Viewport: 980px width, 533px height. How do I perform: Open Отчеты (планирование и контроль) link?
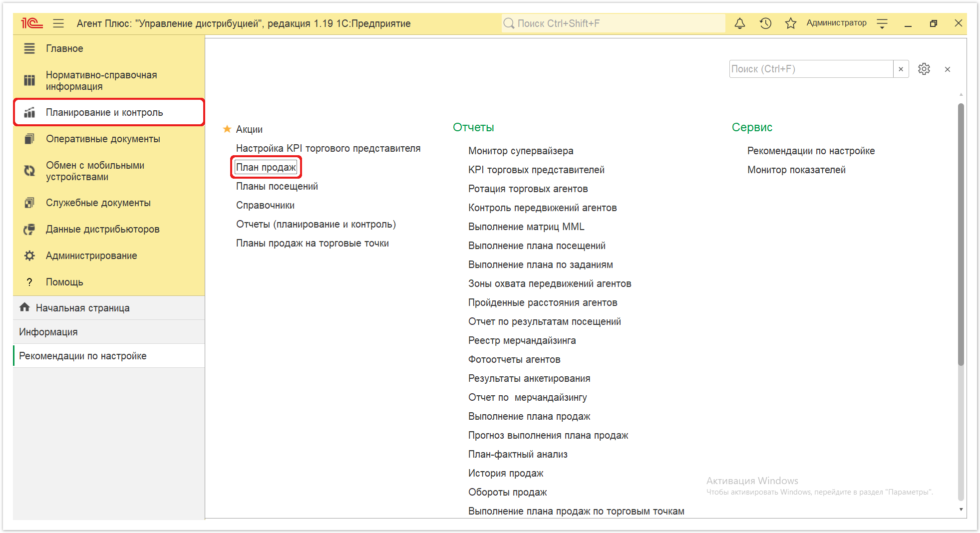pos(316,224)
